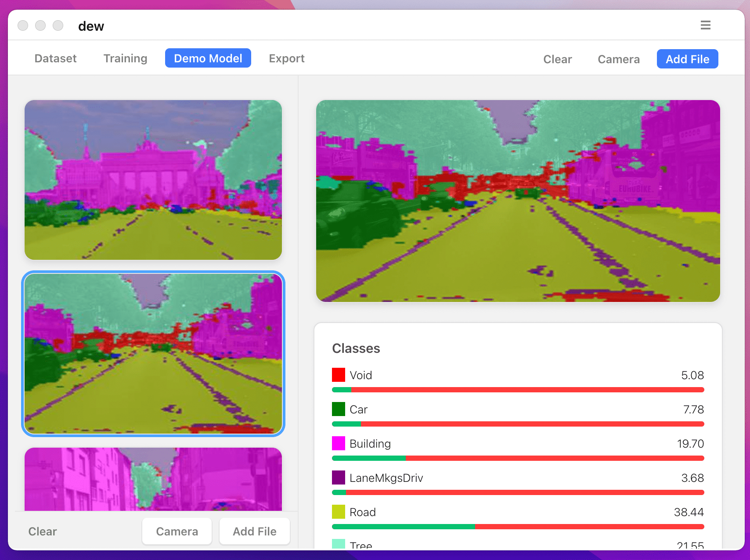
Task: Go to the Export tab
Action: pyautogui.click(x=286, y=58)
